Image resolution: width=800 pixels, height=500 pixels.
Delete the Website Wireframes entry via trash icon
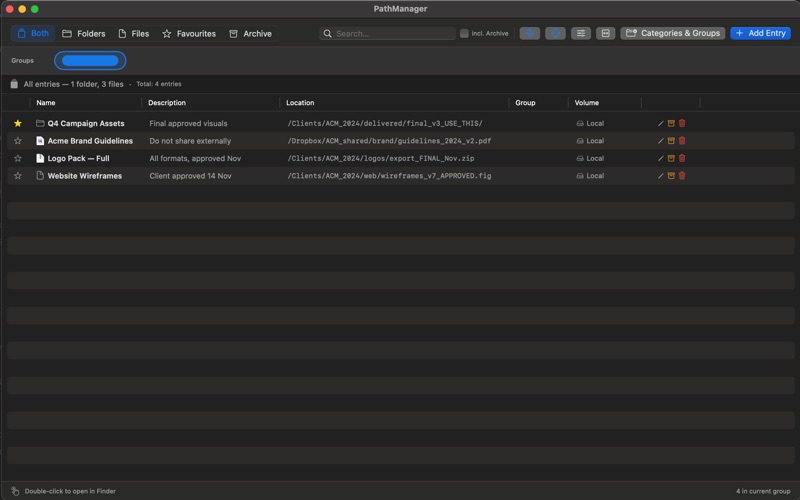(x=682, y=176)
